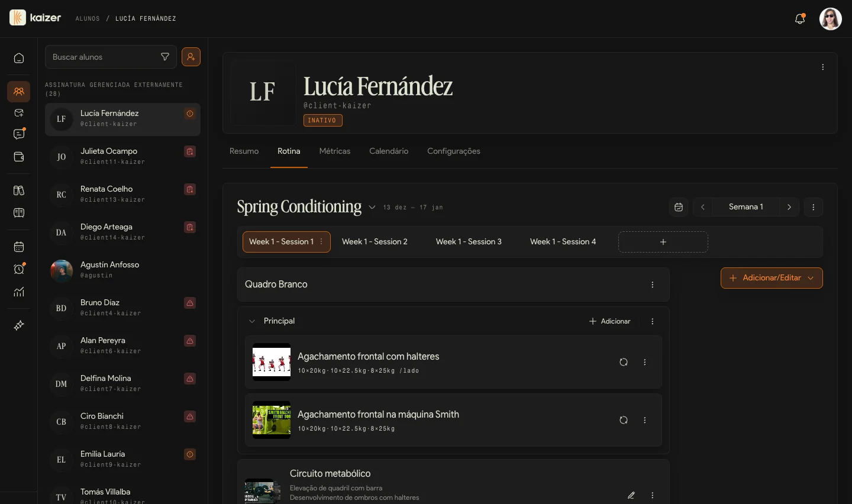Open the Spring Conditioning program dropdown
The image size is (852, 504).
(372, 207)
